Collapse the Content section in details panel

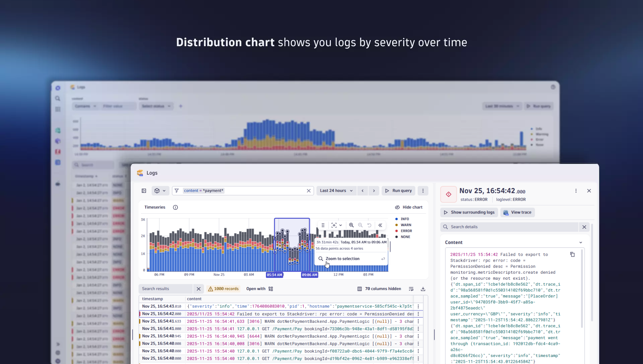pos(581,242)
